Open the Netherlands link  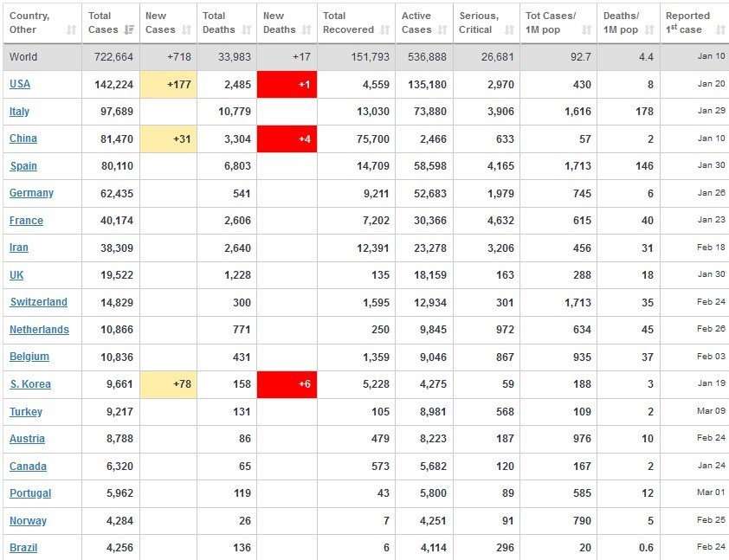[x=39, y=330]
